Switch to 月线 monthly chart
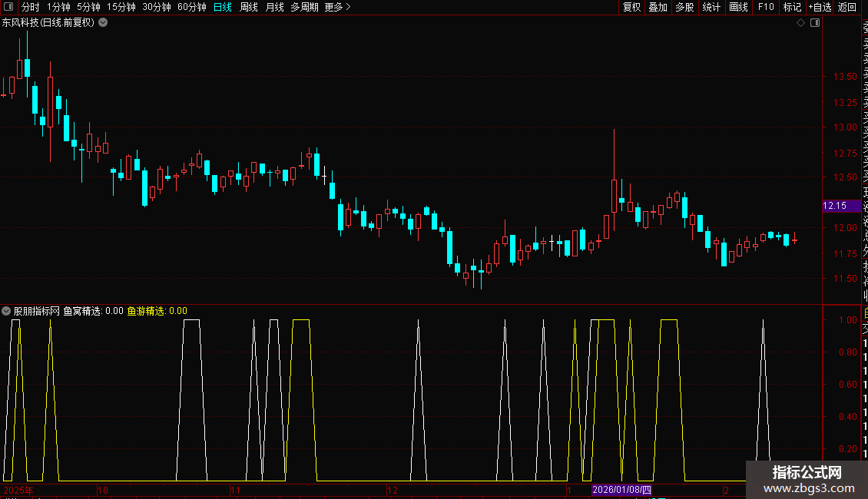 pyautogui.click(x=274, y=7)
